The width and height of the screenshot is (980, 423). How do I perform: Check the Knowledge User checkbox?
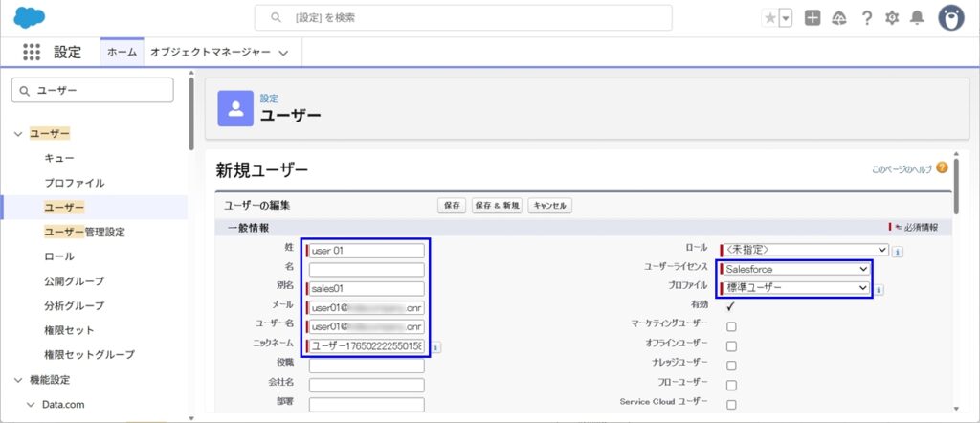click(731, 365)
